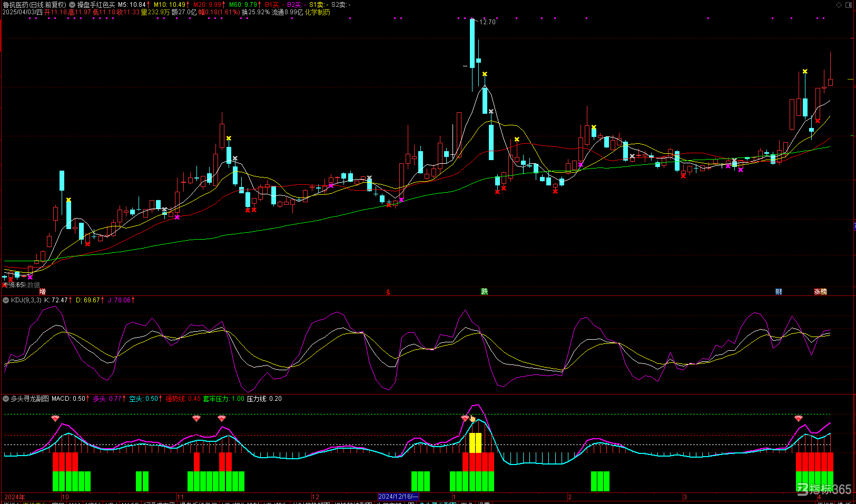Click the 多头寻龙副图 indicator title
856x504 pixels.
(x=30, y=399)
